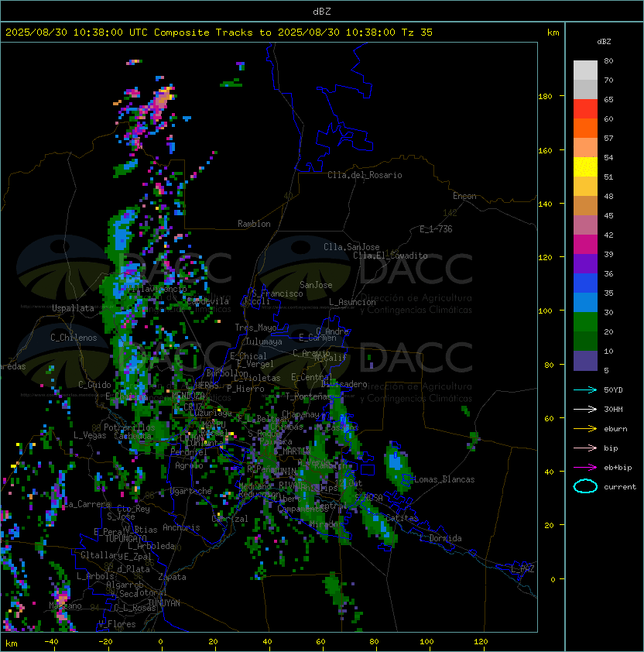
Task: Click the 180 km tick on right axis
Action: tap(545, 97)
